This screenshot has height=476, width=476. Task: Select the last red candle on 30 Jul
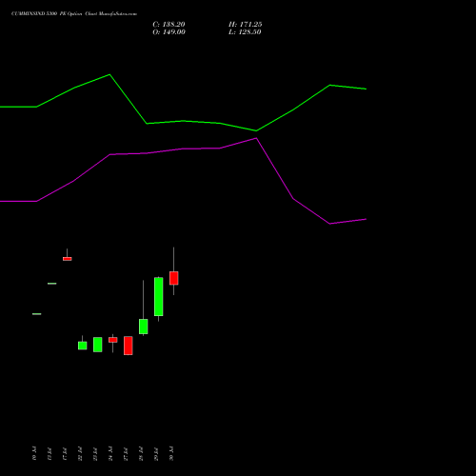(x=174, y=278)
